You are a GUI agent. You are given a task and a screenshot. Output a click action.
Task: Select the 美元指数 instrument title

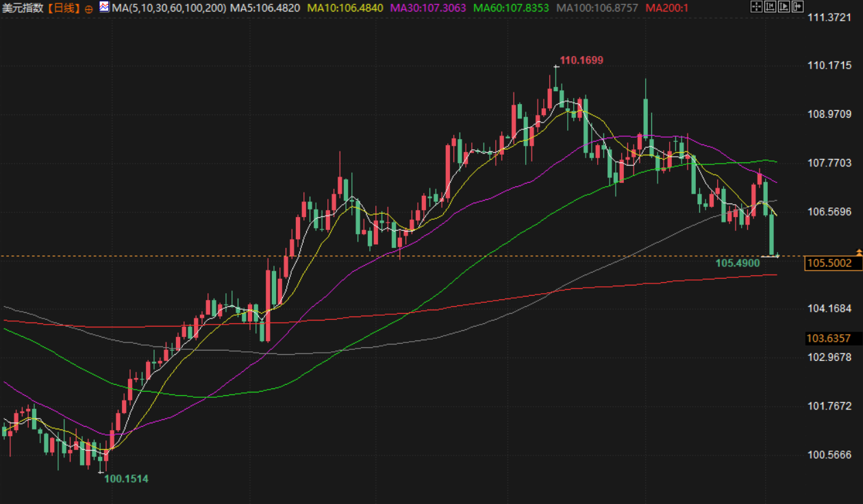24,8
